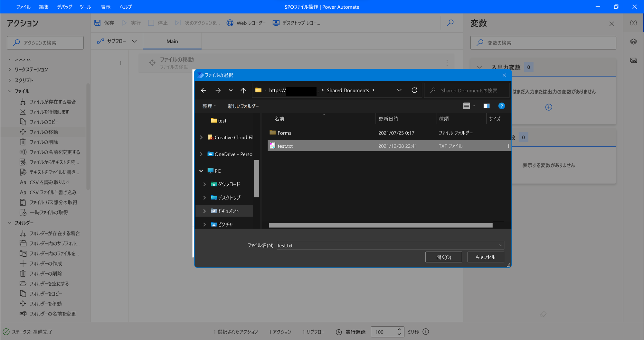Click the 新しいフォルダー button
The width and height of the screenshot is (644, 340).
coord(243,106)
